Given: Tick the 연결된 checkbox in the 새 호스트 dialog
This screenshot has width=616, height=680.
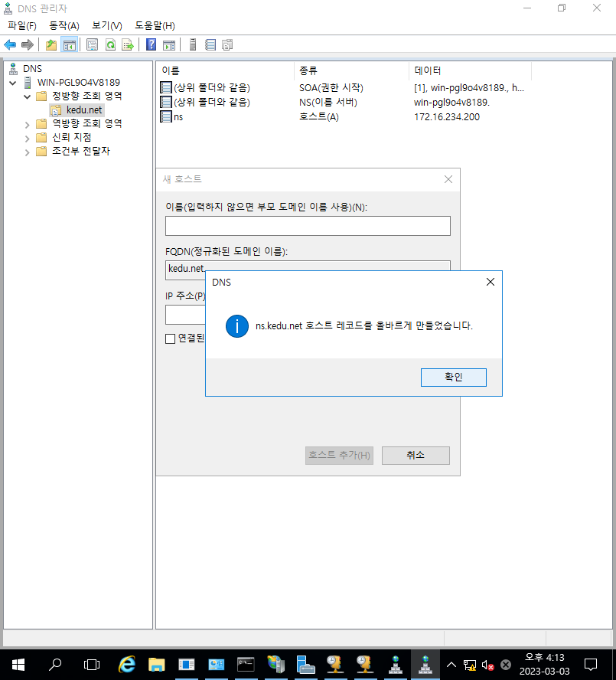Looking at the screenshot, I should coord(171,338).
